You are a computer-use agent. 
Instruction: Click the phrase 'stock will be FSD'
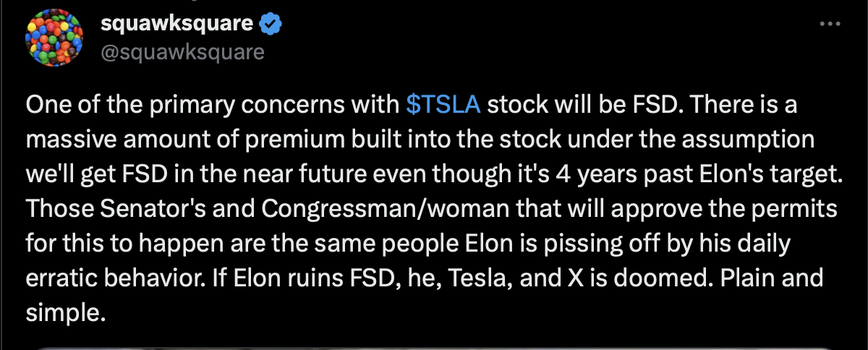point(584,104)
